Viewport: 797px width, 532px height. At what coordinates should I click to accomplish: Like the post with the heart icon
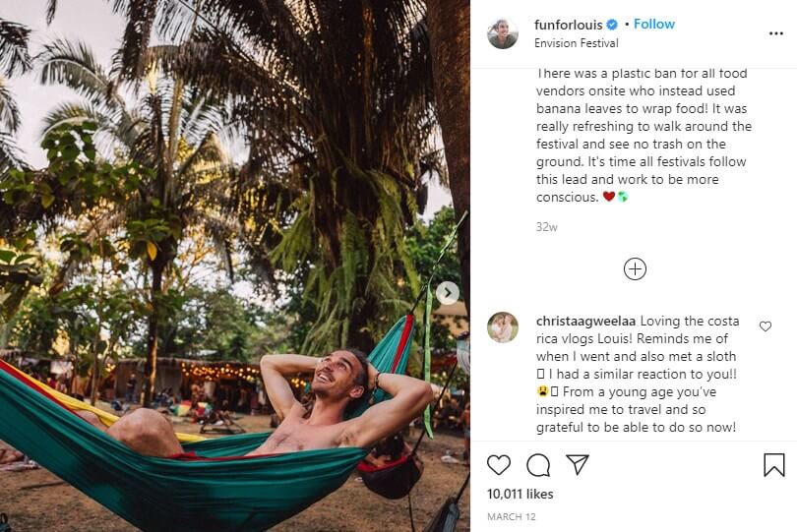pos(499,465)
